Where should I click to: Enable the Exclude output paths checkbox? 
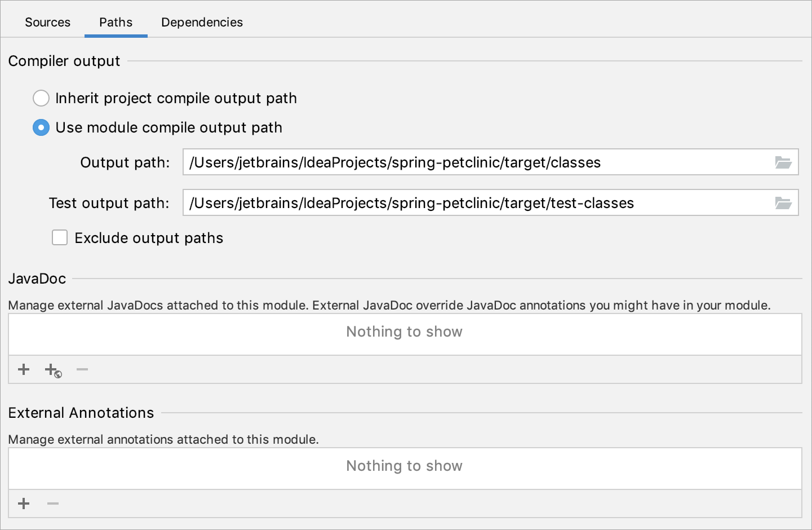tap(59, 237)
